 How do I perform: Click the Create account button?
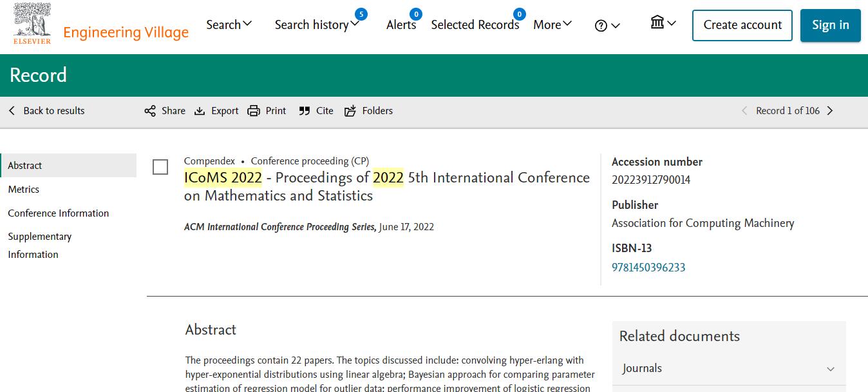(742, 25)
